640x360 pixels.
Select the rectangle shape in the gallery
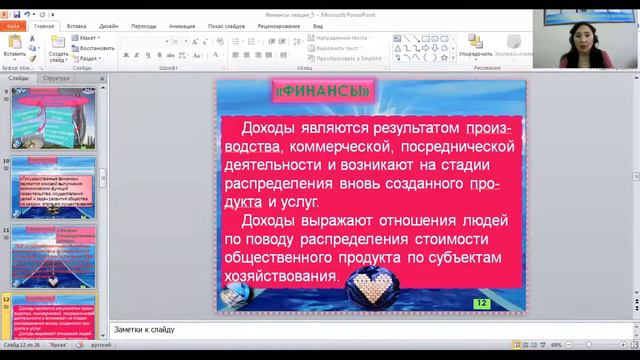click(x=425, y=39)
